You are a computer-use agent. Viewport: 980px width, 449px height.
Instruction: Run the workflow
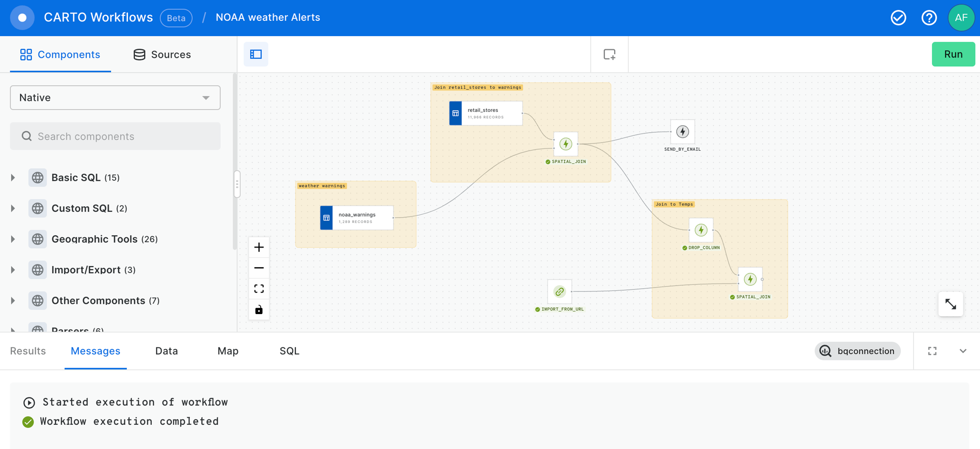coord(953,54)
